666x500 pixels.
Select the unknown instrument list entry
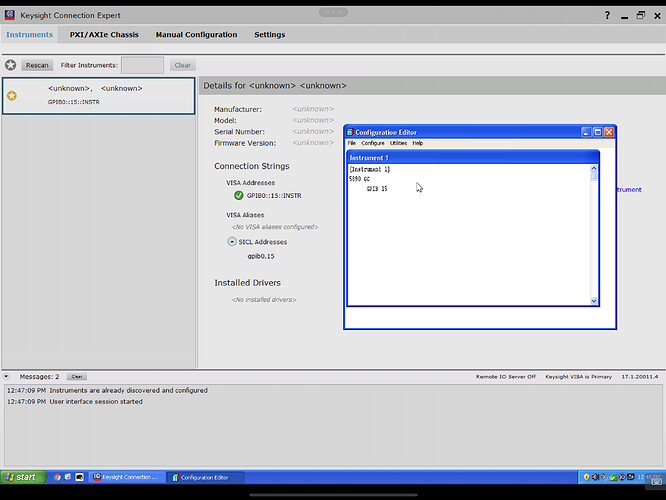click(99, 96)
